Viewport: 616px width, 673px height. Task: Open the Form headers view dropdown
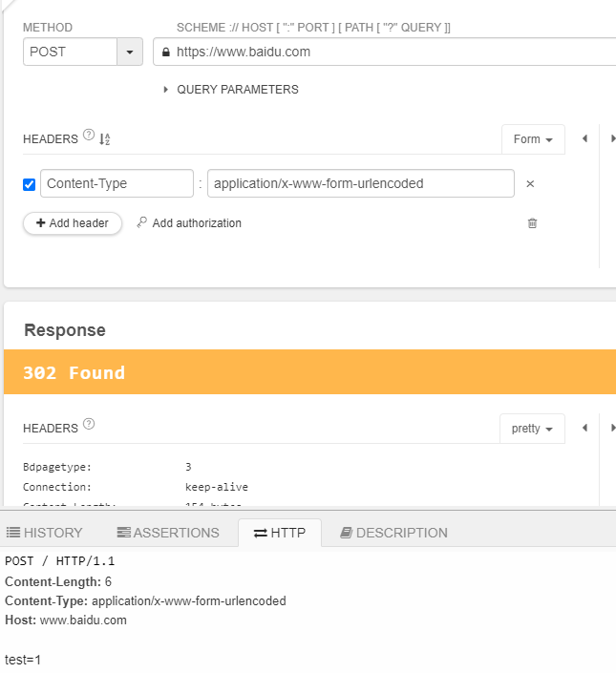[533, 139]
